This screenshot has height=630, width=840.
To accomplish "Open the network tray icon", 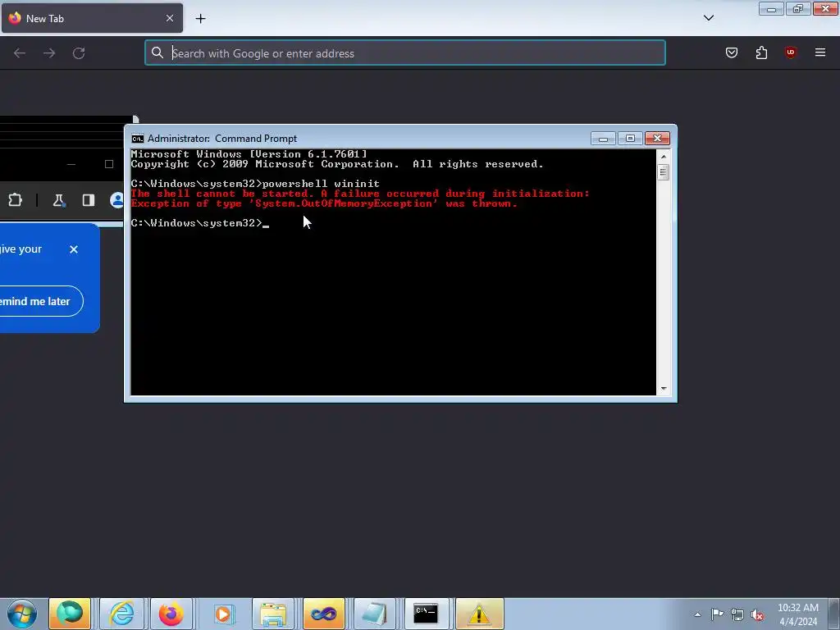I will [x=737, y=614].
